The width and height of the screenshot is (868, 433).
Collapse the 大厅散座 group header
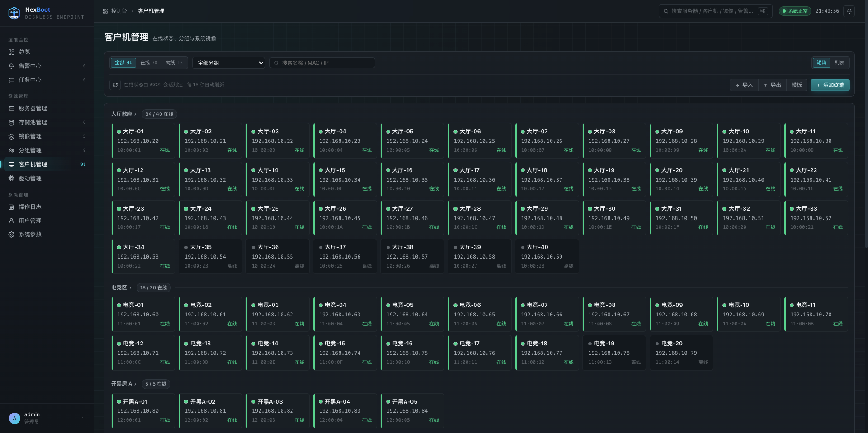[123, 114]
